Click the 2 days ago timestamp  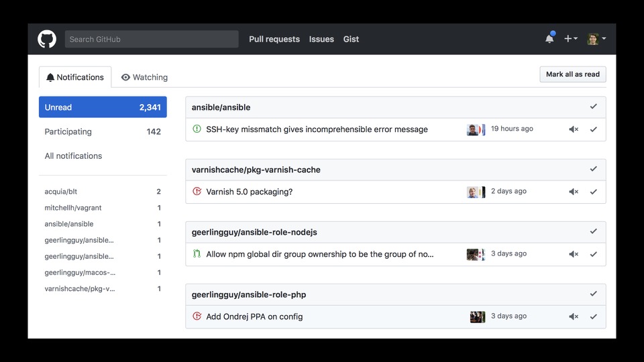click(508, 191)
